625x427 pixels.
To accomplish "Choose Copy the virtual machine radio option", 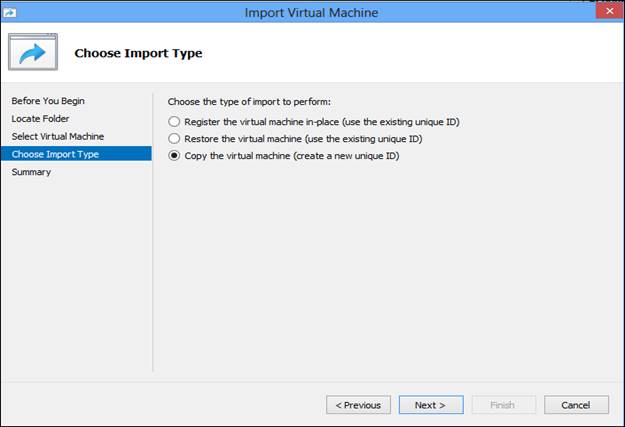I will coord(175,155).
